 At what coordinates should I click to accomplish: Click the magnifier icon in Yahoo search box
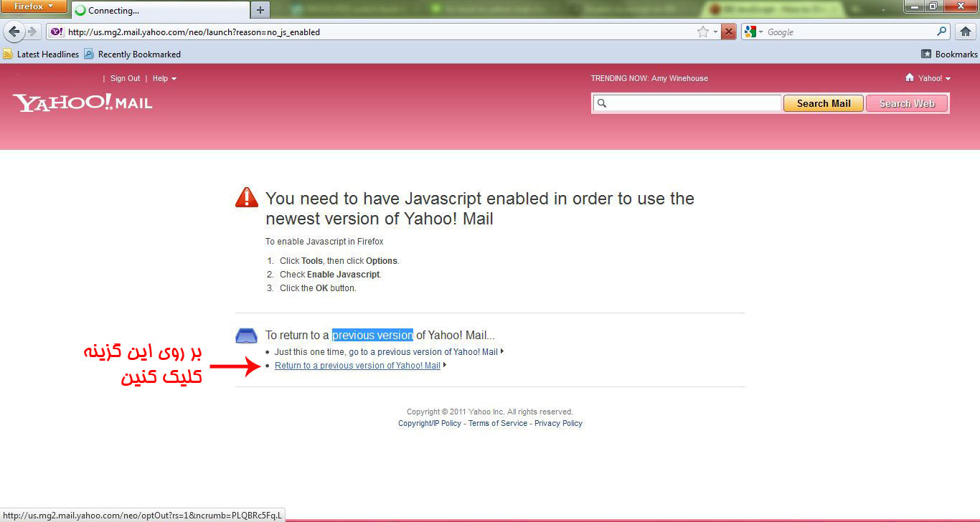602,103
